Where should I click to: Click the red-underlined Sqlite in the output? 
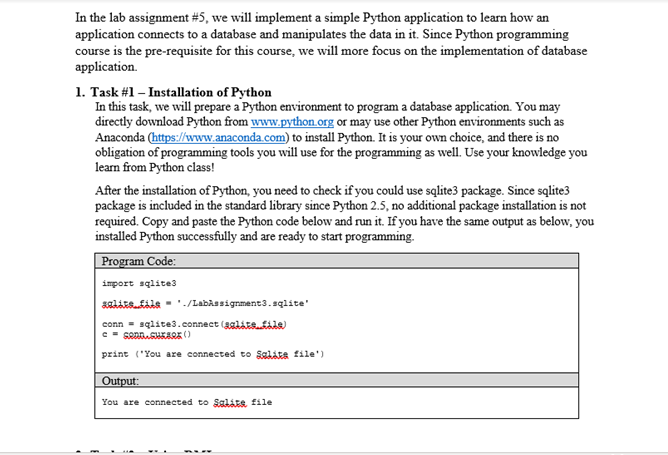pos(230,402)
